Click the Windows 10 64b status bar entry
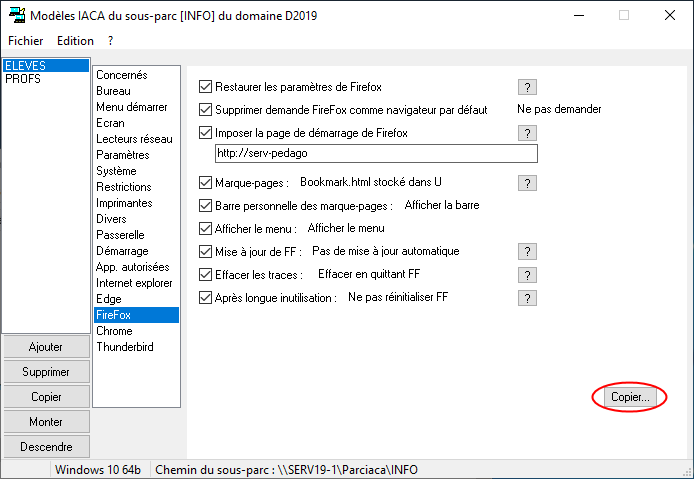The width and height of the screenshot is (694, 479). tap(98, 470)
